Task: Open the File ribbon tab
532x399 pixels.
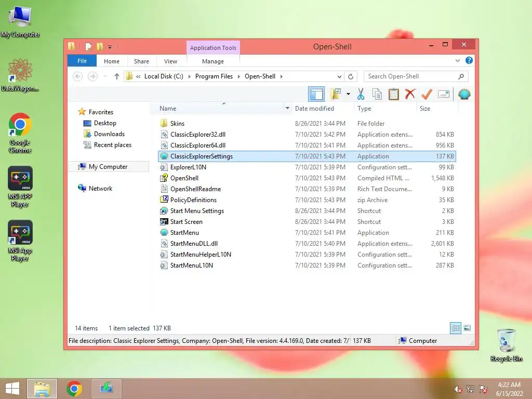Action: coord(82,61)
